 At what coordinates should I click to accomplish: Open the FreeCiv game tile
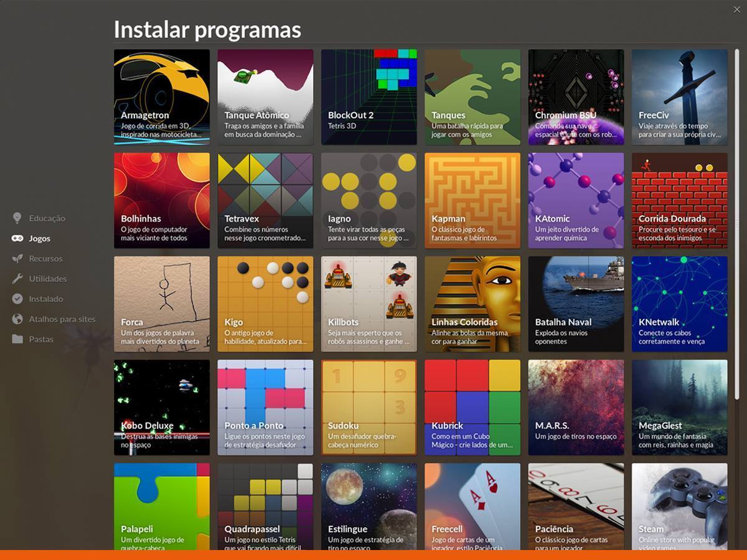pyautogui.click(x=679, y=97)
